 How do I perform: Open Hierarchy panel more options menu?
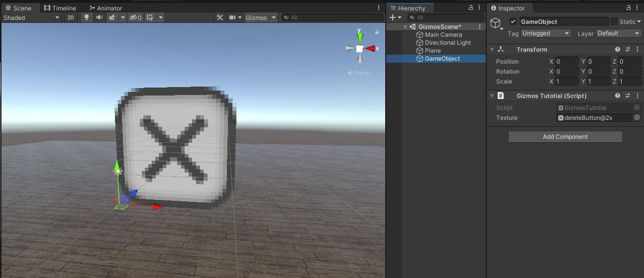(480, 8)
